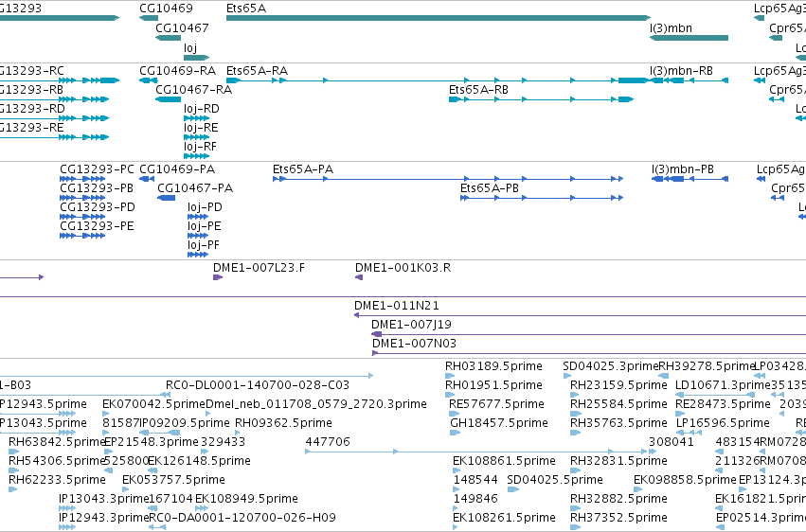Click the Ets65A-PA protein label

click(303, 168)
